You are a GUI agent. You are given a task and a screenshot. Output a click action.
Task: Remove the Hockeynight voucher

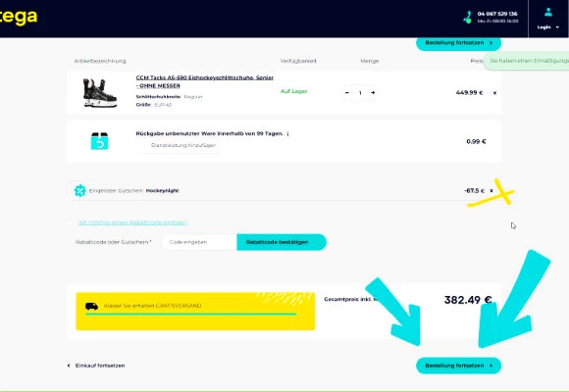click(x=491, y=190)
